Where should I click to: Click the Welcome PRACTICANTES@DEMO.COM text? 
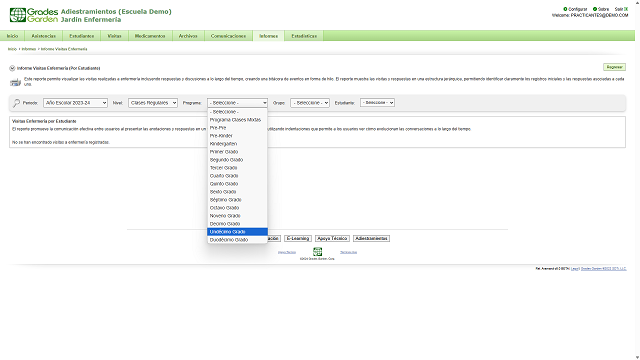coord(590,15)
